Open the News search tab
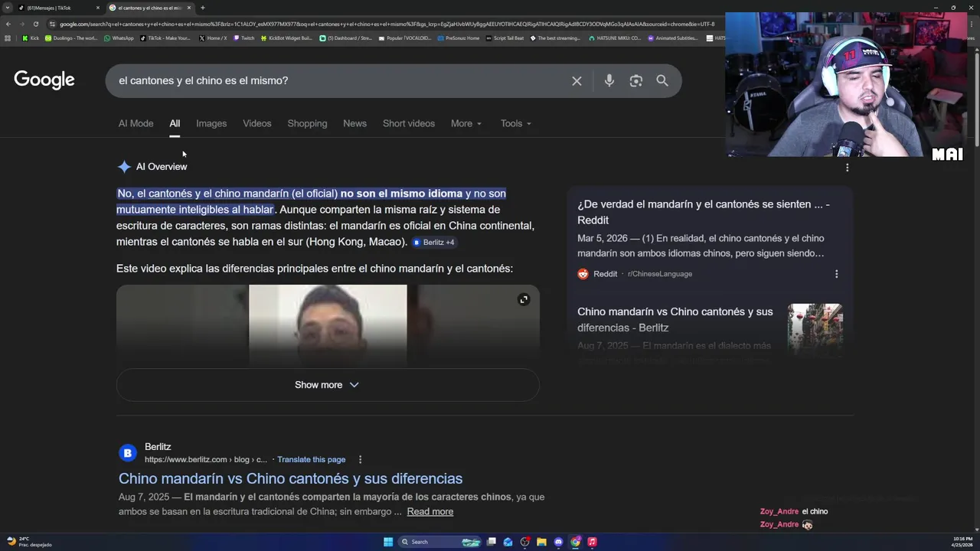The width and height of the screenshot is (980, 551). 354,123
